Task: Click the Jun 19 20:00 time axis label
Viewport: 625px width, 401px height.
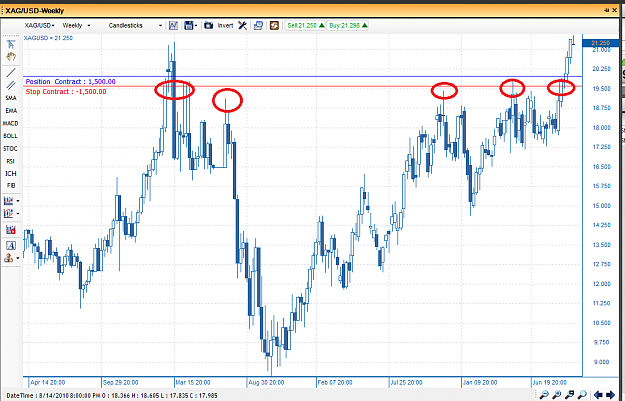Action: 550,383
